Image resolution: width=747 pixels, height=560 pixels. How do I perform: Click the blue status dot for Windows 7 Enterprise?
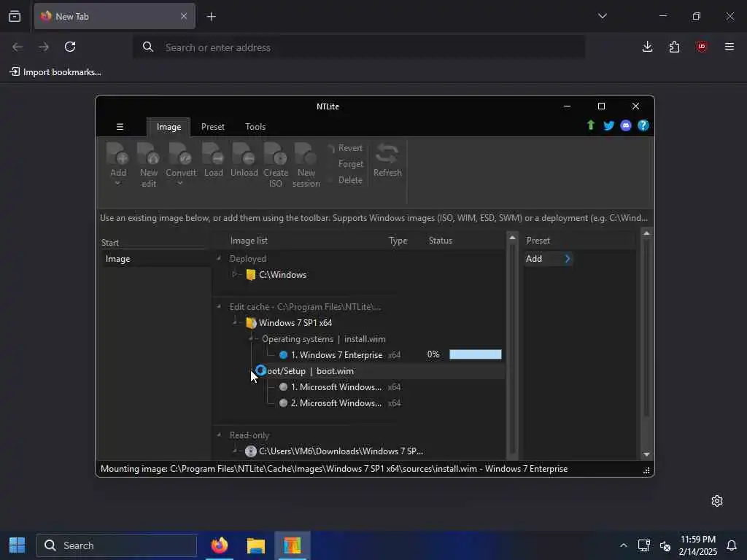(x=284, y=355)
